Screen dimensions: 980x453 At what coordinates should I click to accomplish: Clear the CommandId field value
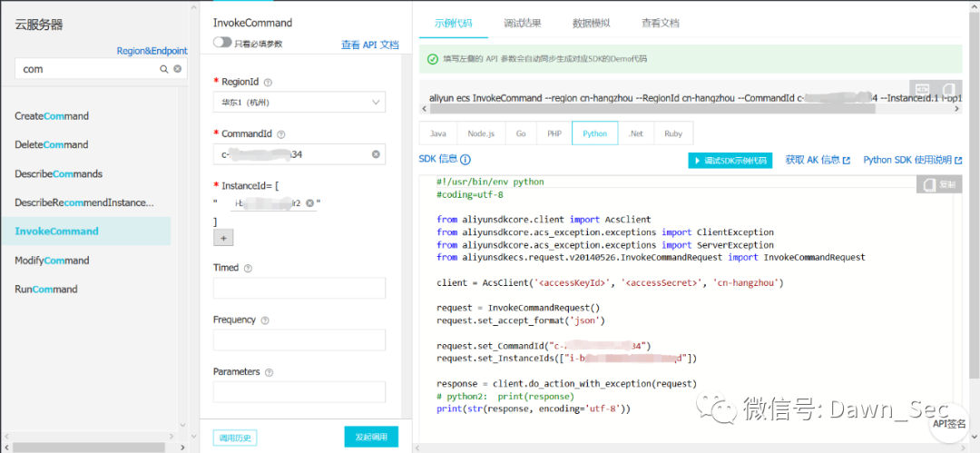pyautogui.click(x=376, y=154)
